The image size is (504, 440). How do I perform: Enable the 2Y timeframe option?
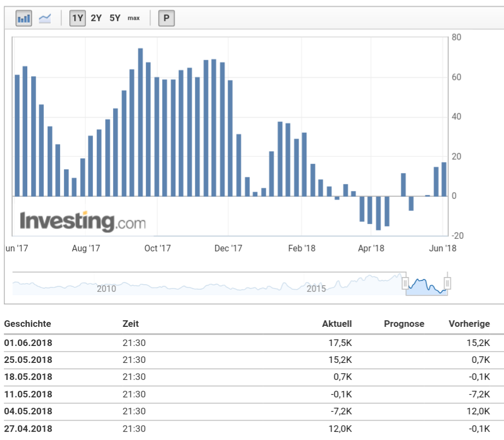pos(94,17)
